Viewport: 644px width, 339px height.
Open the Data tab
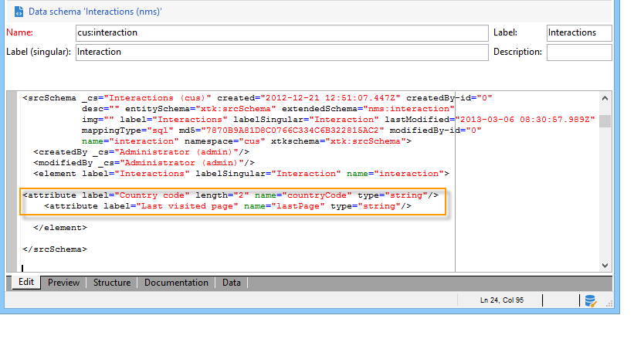click(x=231, y=283)
